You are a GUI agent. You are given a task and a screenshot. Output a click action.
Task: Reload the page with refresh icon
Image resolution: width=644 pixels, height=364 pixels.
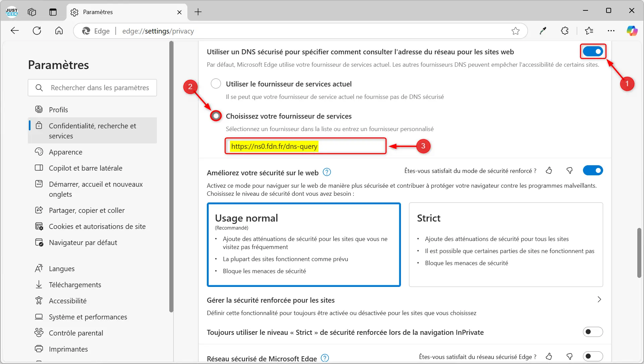coord(37,31)
